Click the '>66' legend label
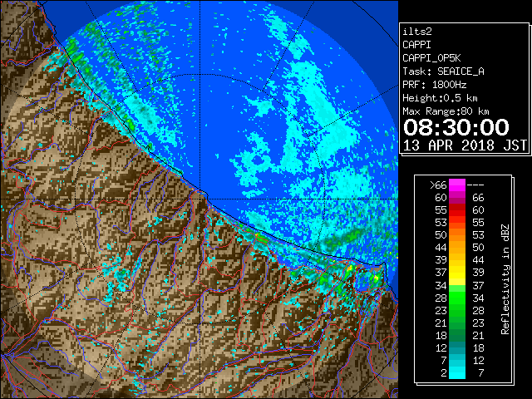532x399 pixels. 438,185
